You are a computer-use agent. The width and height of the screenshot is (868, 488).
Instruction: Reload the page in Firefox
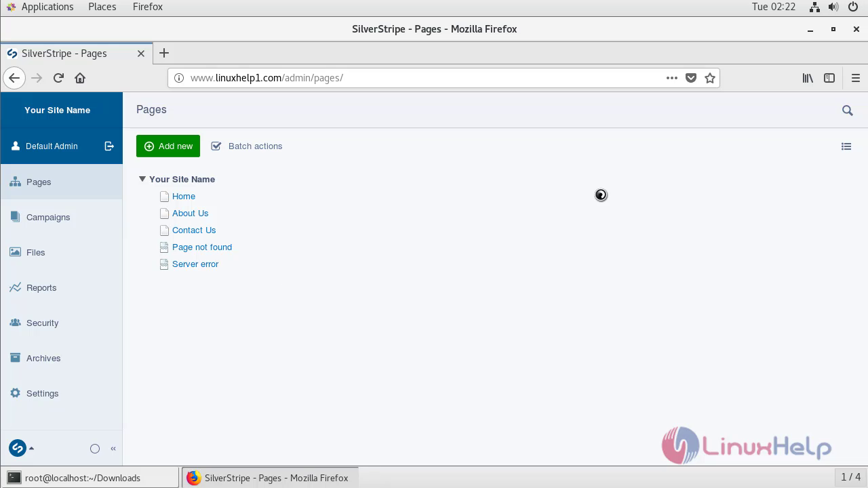coord(58,78)
